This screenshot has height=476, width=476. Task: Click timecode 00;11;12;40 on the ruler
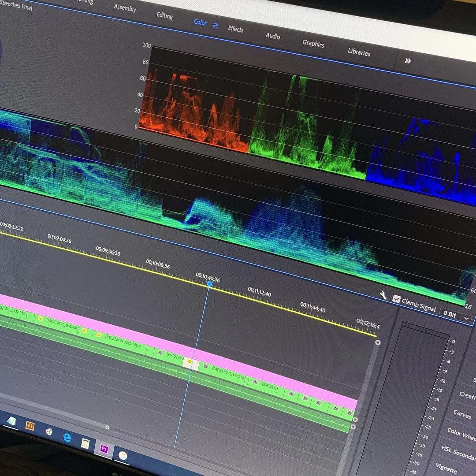(259, 291)
